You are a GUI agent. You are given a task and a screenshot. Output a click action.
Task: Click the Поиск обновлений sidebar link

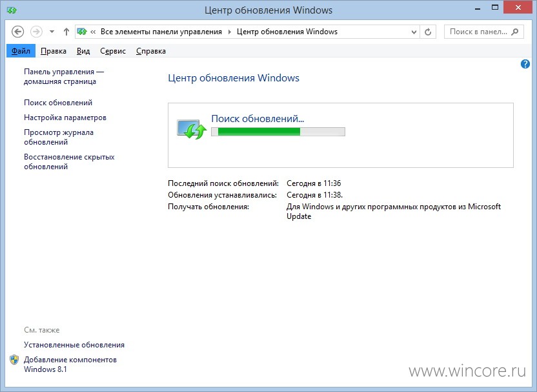[58, 103]
